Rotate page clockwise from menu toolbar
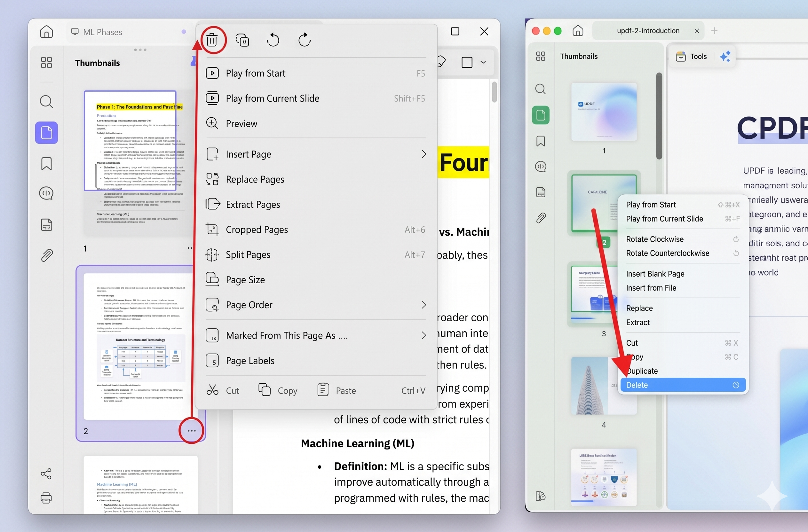Viewport: 808px width, 532px height. [x=304, y=40]
